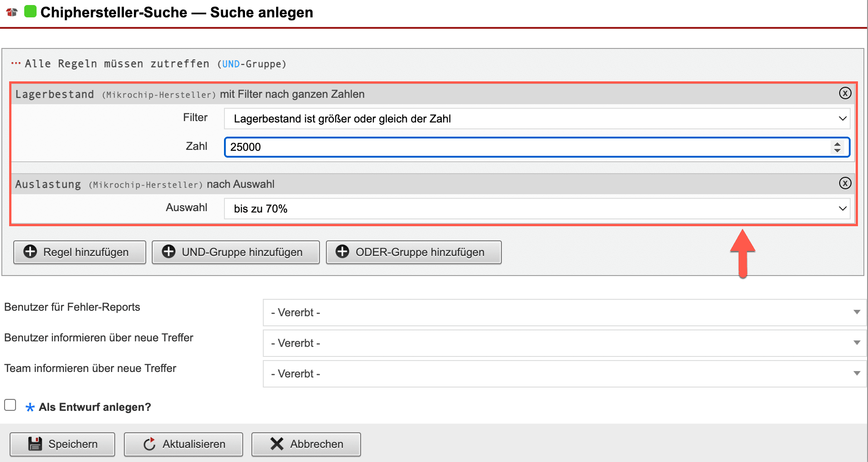Click the red package icon in header
This screenshot has width=868, height=462.
tap(12, 12)
